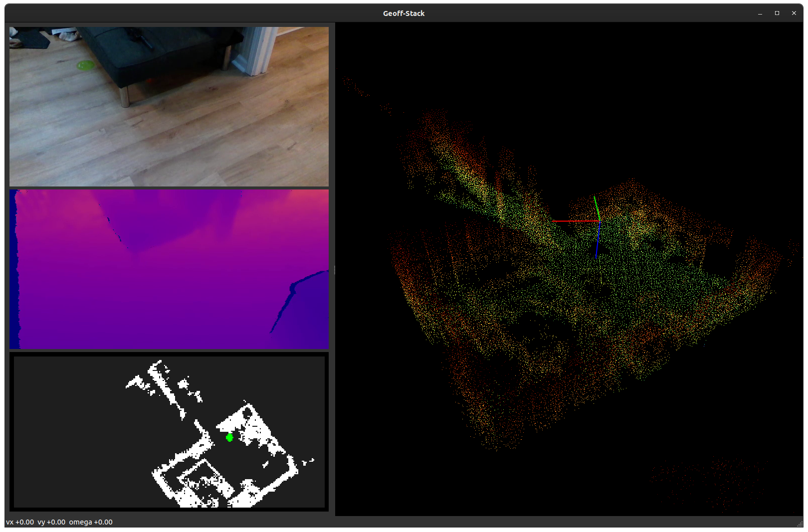Click the RGB camera feed panel
This screenshot has height=532, width=808.
pyautogui.click(x=169, y=107)
